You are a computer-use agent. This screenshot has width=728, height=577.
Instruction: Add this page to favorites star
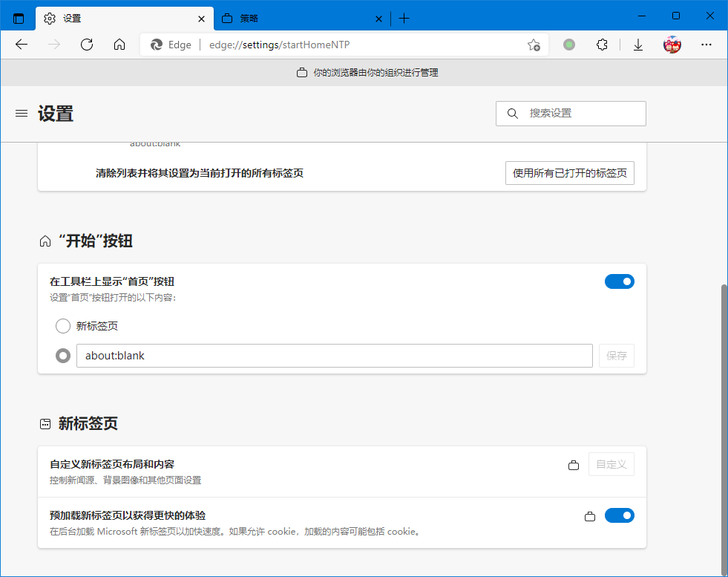pyautogui.click(x=534, y=45)
